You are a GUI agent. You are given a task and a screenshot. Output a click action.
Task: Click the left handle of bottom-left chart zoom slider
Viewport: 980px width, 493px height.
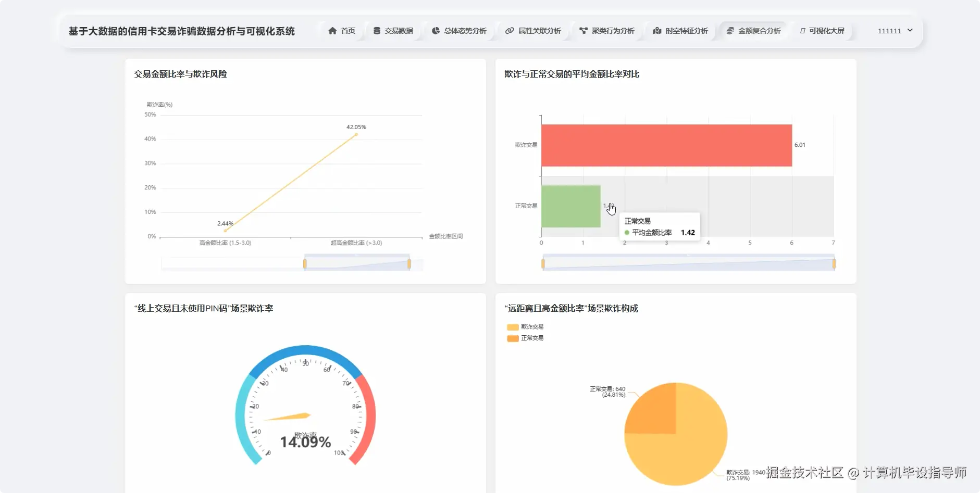[304, 263]
